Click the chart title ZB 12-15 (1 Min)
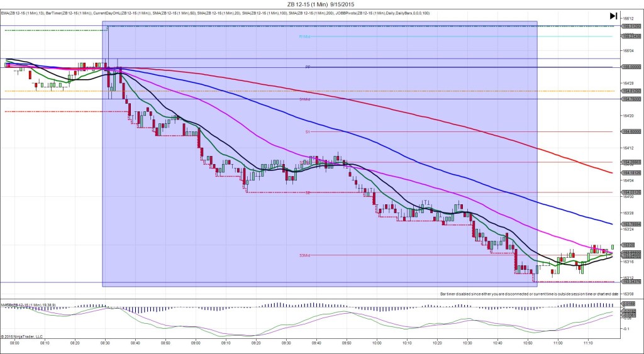This screenshot has height=354, width=644. point(321,4)
